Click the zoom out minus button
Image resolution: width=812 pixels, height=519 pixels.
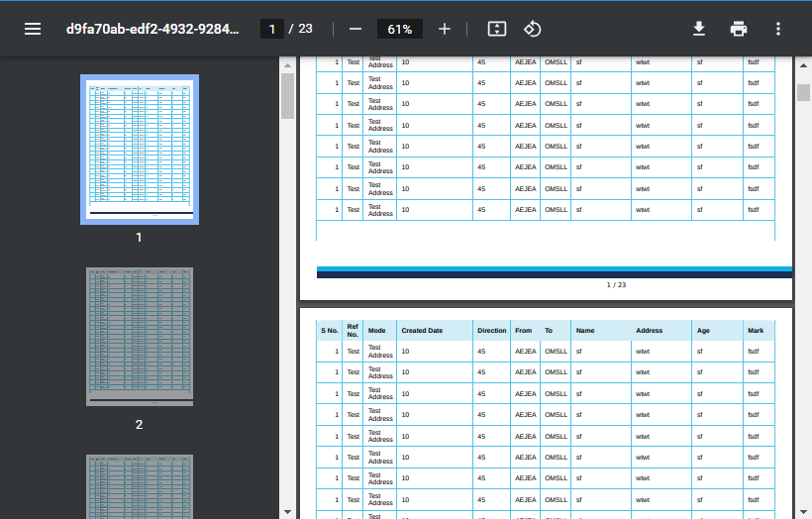355,29
